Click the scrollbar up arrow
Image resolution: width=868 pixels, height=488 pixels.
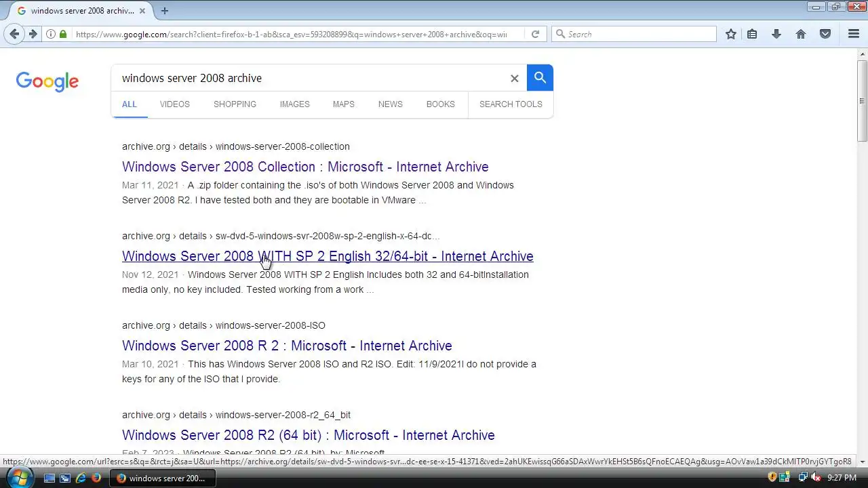tap(862, 54)
